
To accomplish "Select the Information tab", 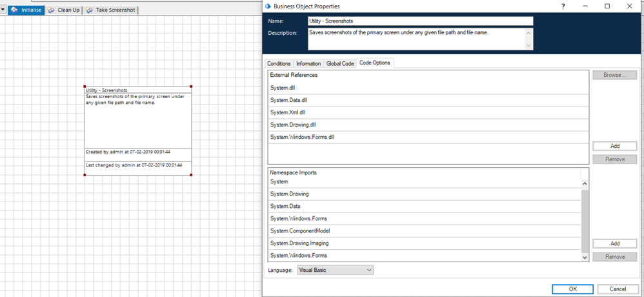I will [x=308, y=63].
